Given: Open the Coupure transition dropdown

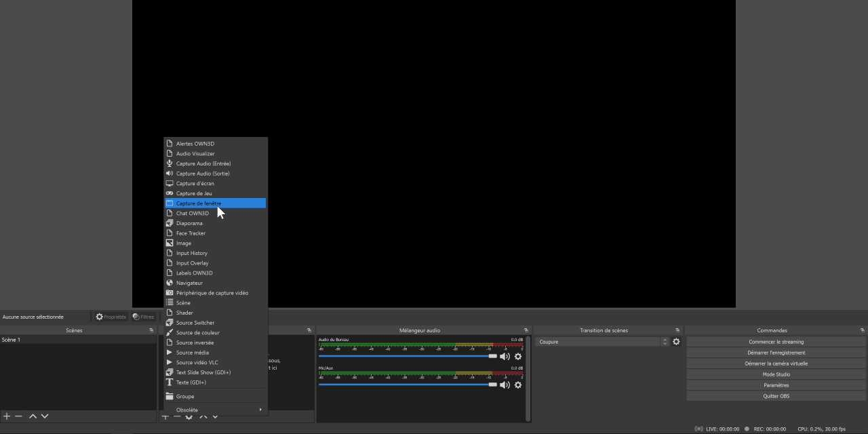Looking at the screenshot, I should (x=601, y=342).
